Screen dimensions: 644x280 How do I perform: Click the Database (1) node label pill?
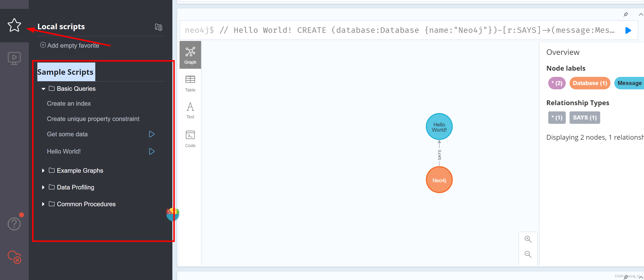[590, 83]
